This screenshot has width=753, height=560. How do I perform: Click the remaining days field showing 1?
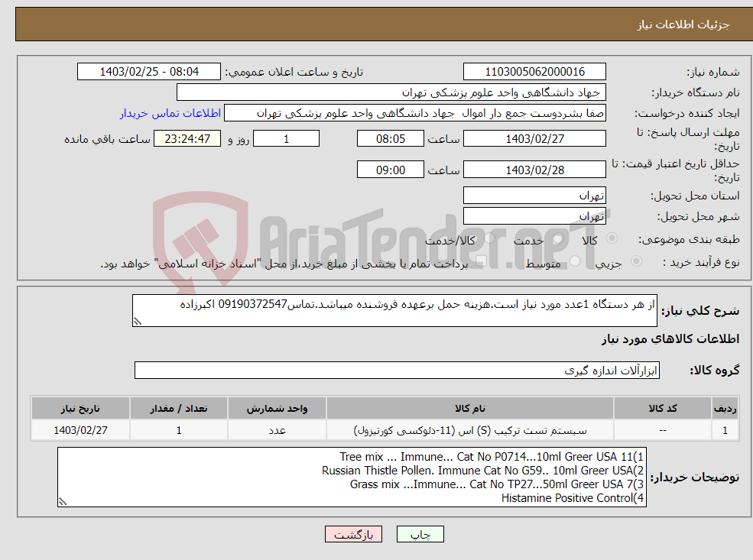click(286, 139)
